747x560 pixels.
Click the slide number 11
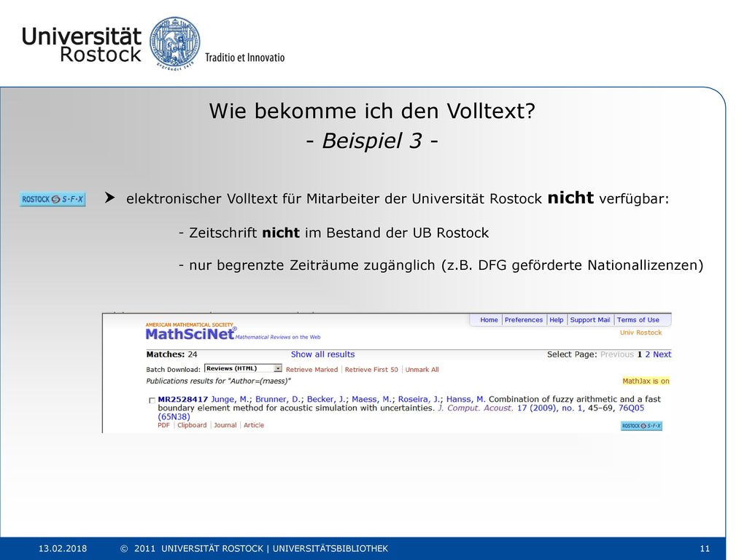(705, 548)
